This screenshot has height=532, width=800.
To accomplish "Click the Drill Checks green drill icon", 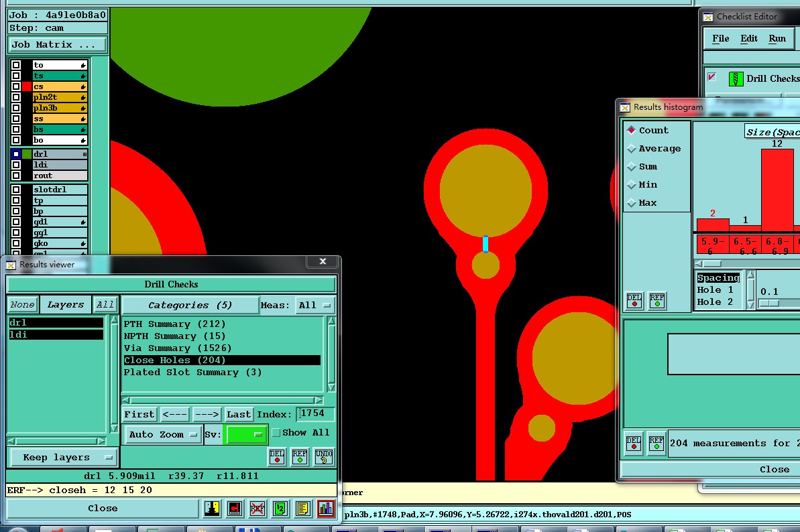I will [x=736, y=78].
